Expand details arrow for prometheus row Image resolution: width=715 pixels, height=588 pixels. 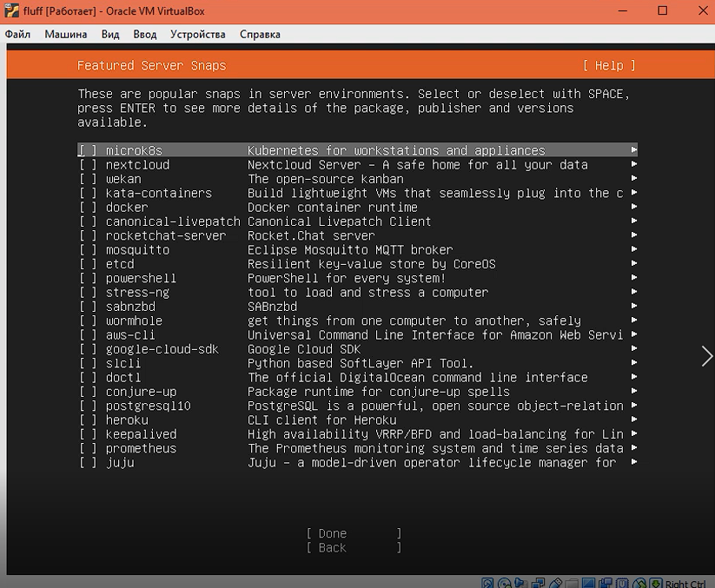634,447
